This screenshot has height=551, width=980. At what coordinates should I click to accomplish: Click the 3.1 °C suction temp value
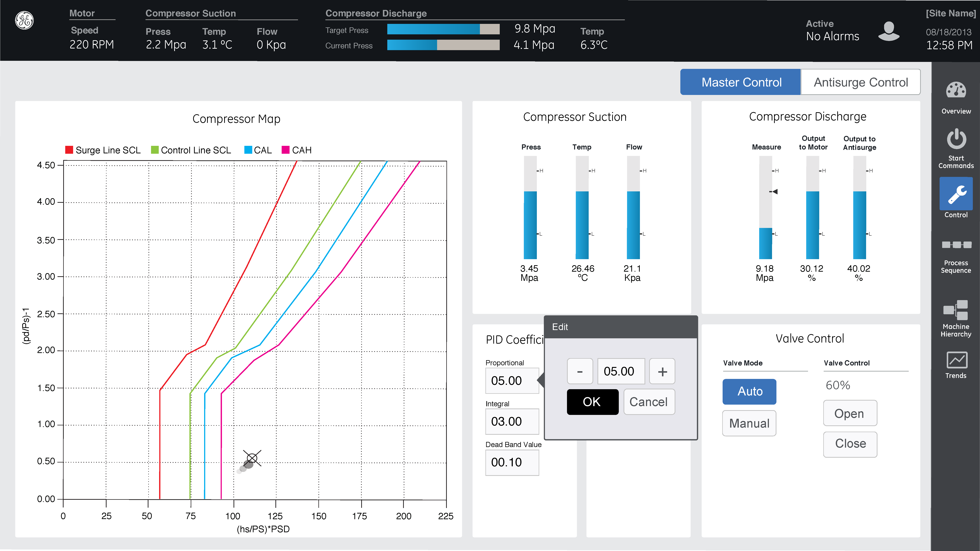tap(217, 45)
